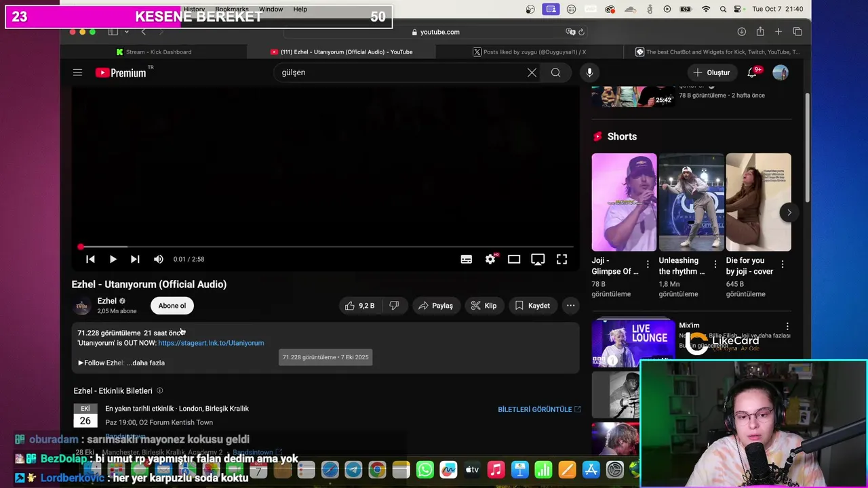Click the Oluştur create button
Screen dimensions: 868x488
(711, 73)
